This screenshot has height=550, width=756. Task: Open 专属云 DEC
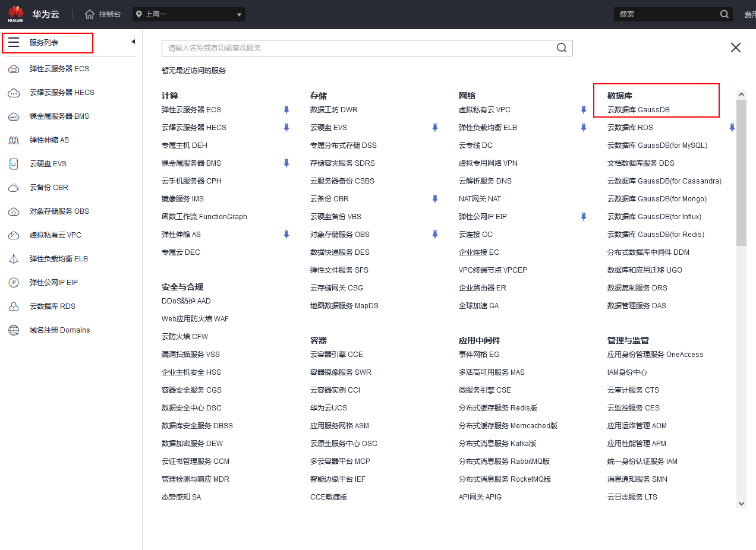(x=181, y=252)
